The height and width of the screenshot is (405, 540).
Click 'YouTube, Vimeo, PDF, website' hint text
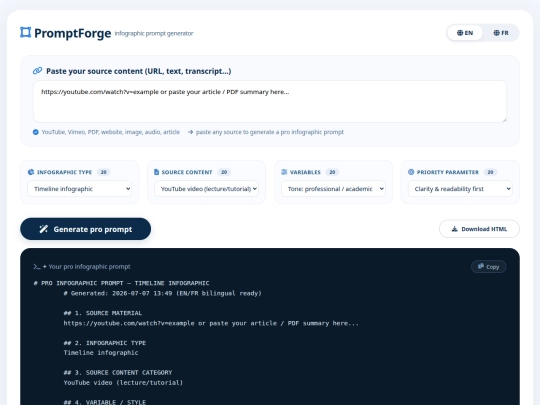[111, 132]
